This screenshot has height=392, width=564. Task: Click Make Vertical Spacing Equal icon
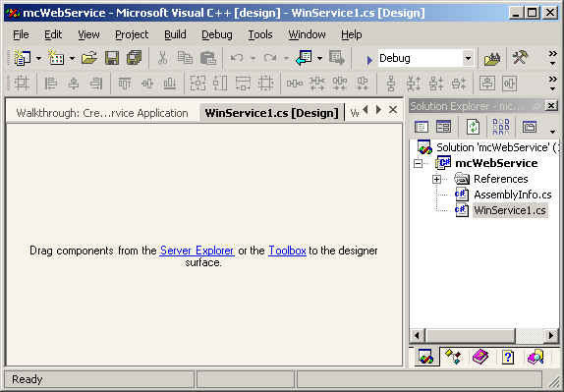[x=391, y=84]
